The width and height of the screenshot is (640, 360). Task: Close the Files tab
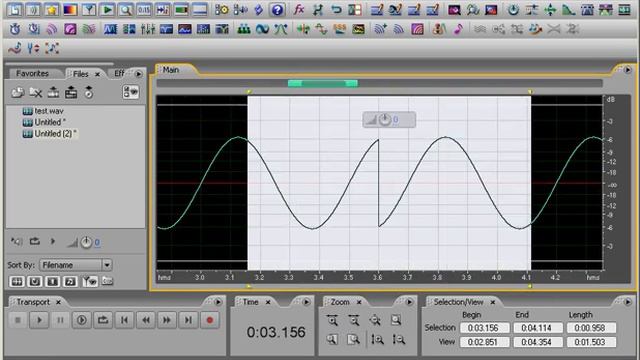[97, 74]
